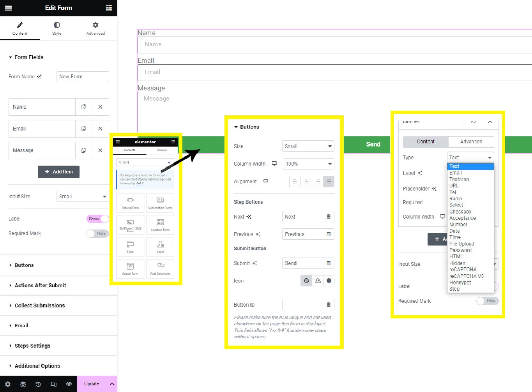Image resolution: width=532 pixels, height=392 pixels.
Task: Duplicate the Message form field
Action: click(x=84, y=150)
